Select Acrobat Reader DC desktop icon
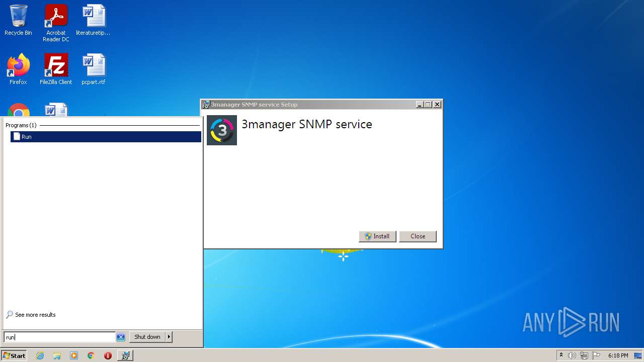The width and height of the screenshot is (644, 362). tap(56, 23)
